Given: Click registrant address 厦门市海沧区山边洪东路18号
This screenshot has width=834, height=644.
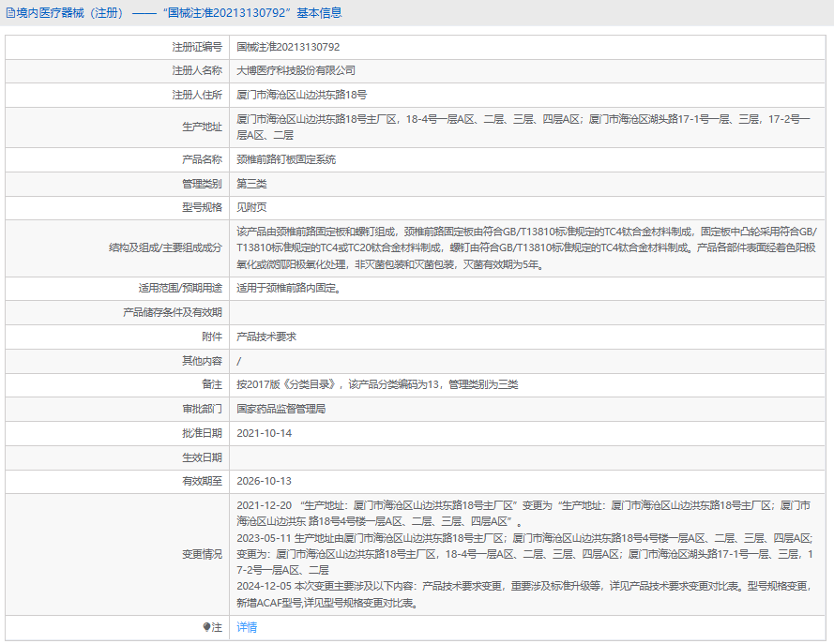Looking at the screenshot, I should pos(301,95).
